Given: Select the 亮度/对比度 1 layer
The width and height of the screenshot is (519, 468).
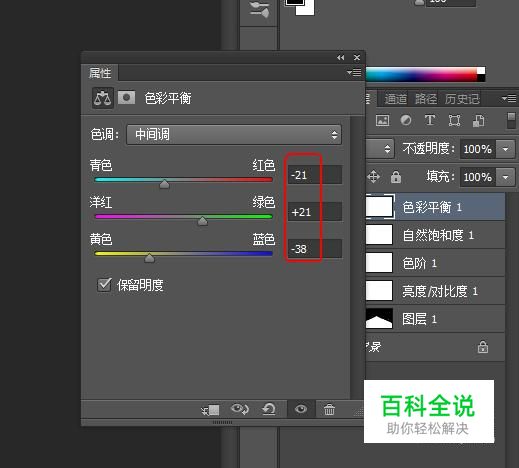Looking at the screenshot, I should pyautogui.click(x=435, y=291).
